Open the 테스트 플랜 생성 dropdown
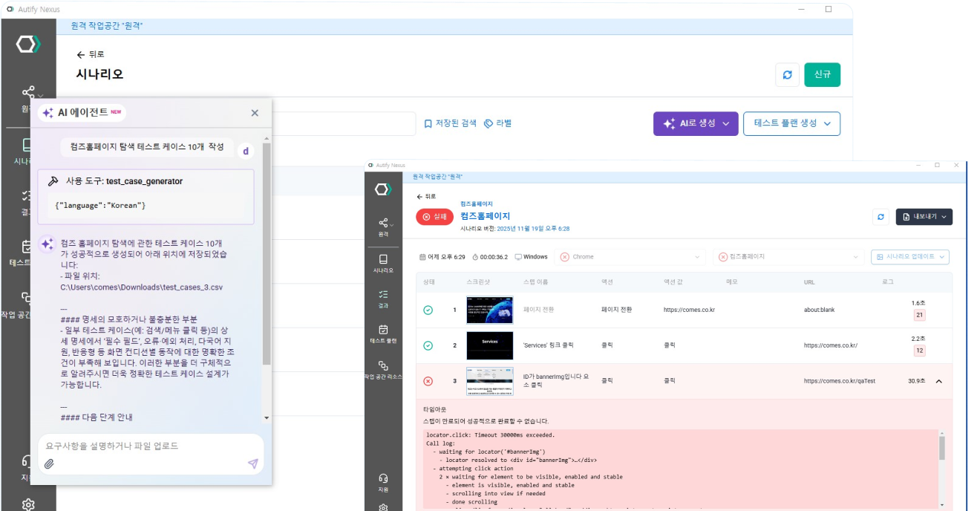 pyautogui.click(x=791, y=124)
